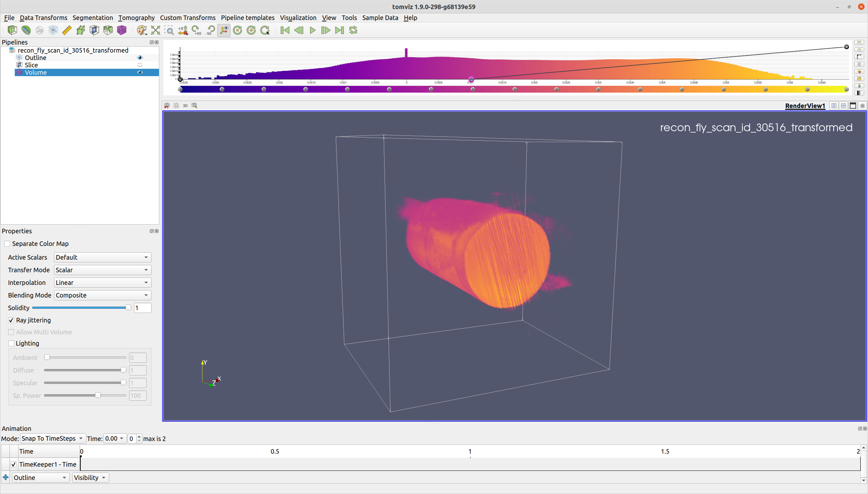
Task: Add animation track with plus button
Action: (x=6, y=478)
